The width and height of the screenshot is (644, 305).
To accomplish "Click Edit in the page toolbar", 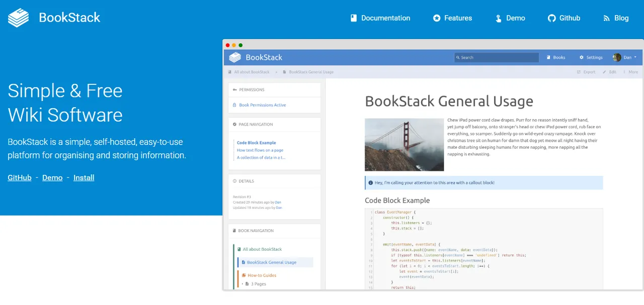I will click(x=609, y=72).
